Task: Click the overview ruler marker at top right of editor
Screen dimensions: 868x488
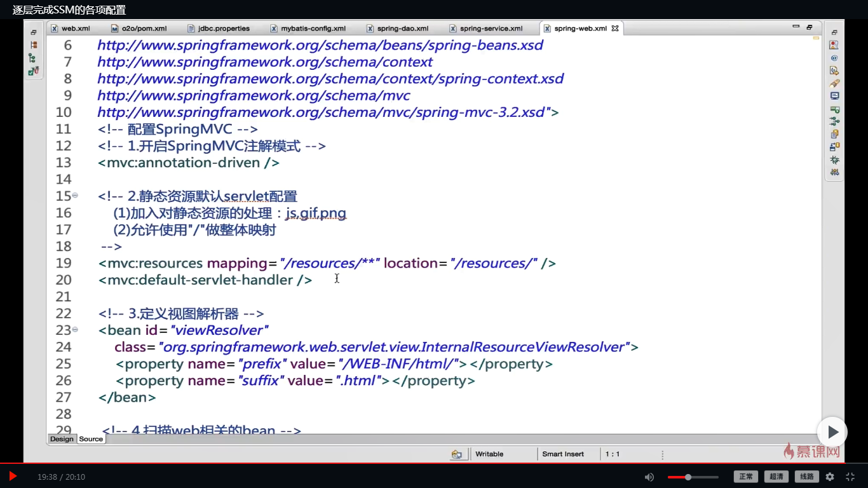Action: [816, 38]
